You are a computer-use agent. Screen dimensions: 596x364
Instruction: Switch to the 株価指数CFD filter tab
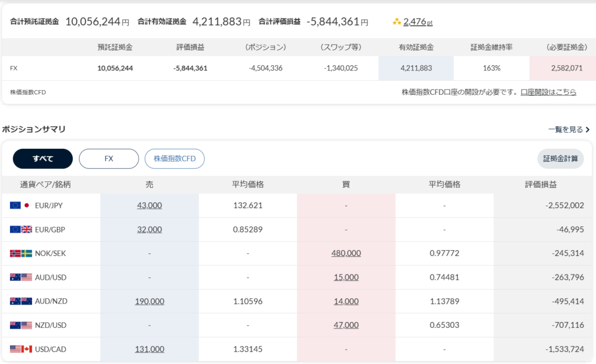175,159
